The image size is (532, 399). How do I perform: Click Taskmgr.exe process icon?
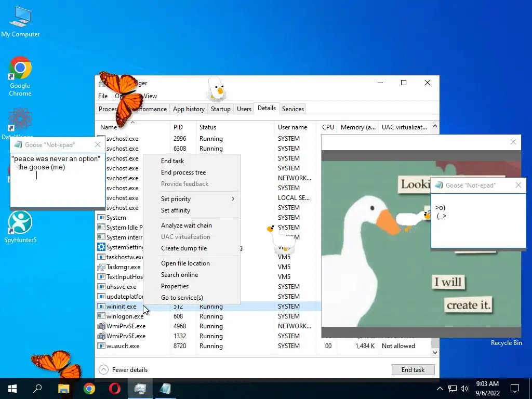pyautogui.click(x=101, y=267)
